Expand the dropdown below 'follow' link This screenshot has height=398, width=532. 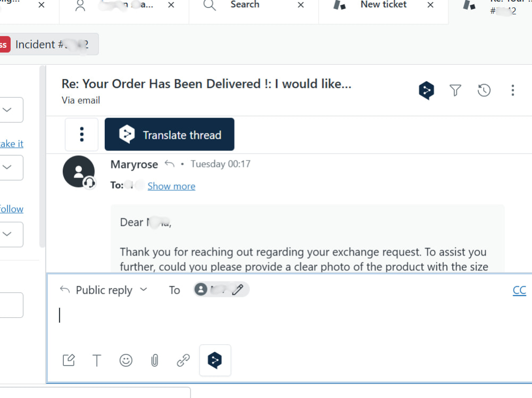pos(7,234)
